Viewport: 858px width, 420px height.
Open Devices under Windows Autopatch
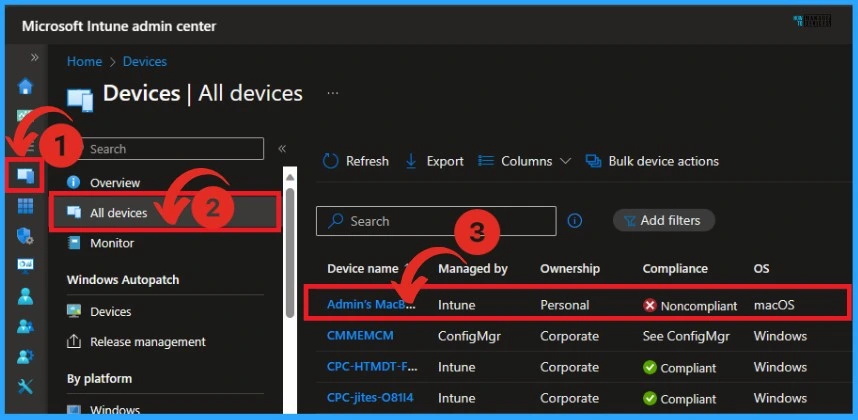(x=111, y=311)
